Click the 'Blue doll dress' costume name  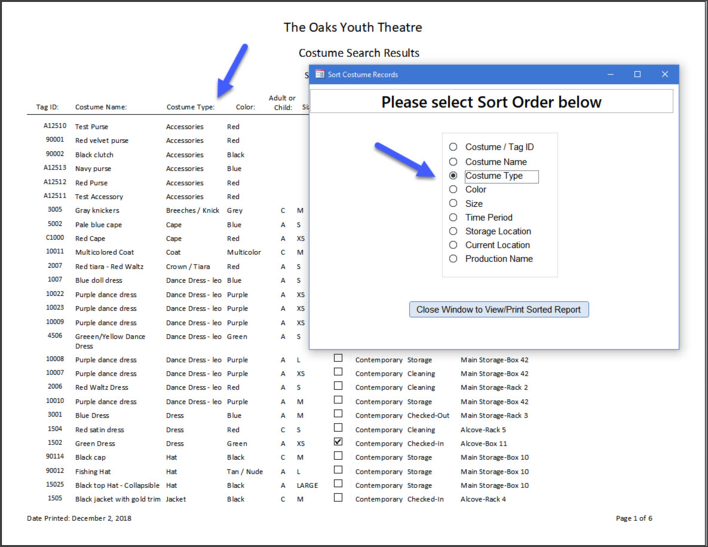(x=98, y=280)
